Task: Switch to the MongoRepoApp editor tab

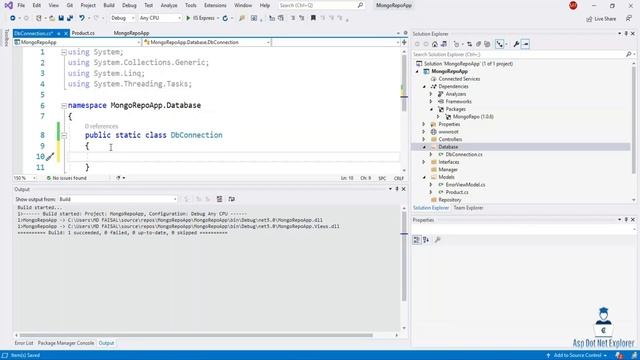Action: pyautogui.click(x=131, y=33)
